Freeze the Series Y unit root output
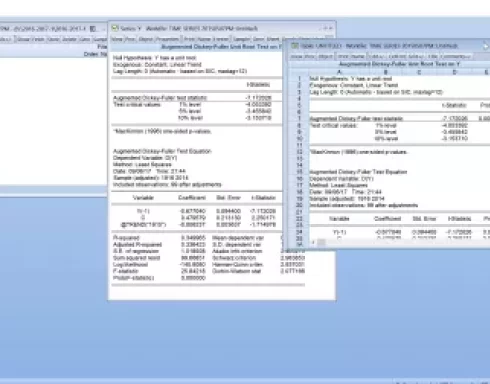 (221, 39)
